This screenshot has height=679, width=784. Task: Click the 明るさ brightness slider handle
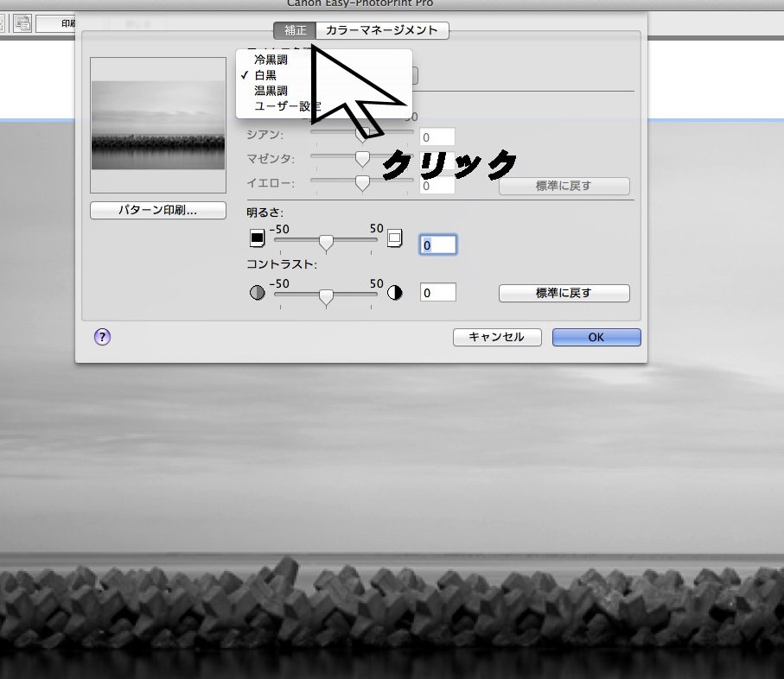pyautogui.click(x=326, y=243)
